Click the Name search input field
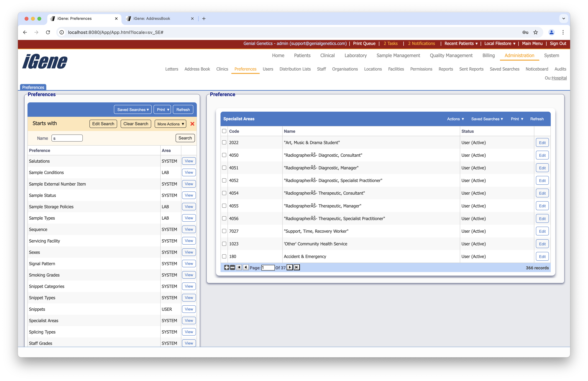 point(67,138)
